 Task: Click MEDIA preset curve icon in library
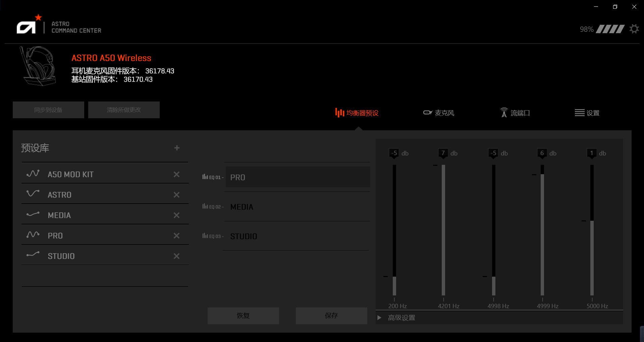click(33, 214)
